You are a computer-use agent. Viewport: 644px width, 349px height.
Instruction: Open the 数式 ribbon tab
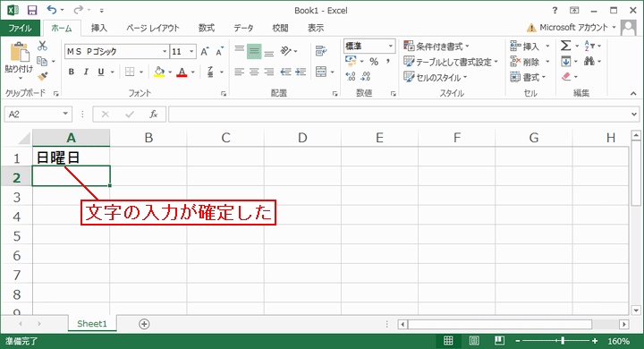coord(207,28)
